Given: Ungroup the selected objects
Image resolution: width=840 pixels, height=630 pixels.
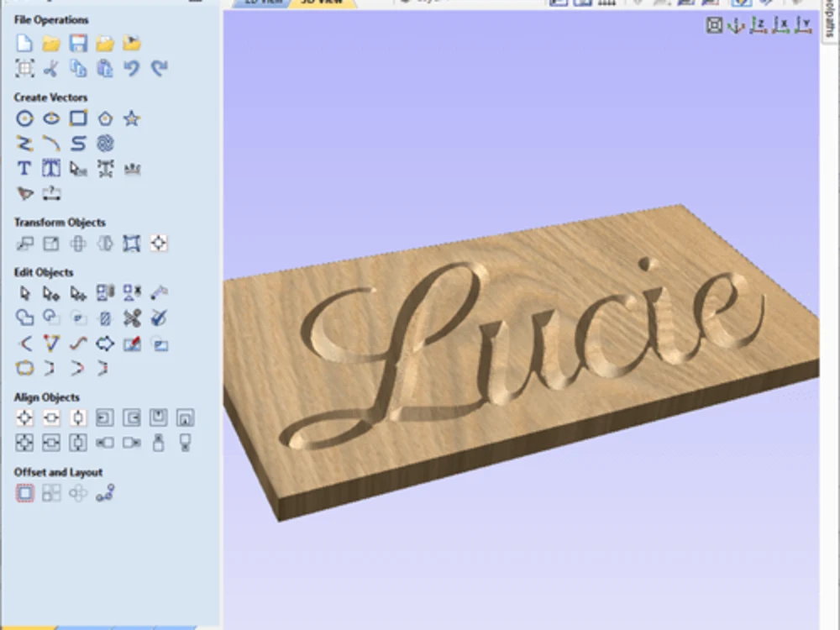Looking at the screenshot, I should [132, 293].
